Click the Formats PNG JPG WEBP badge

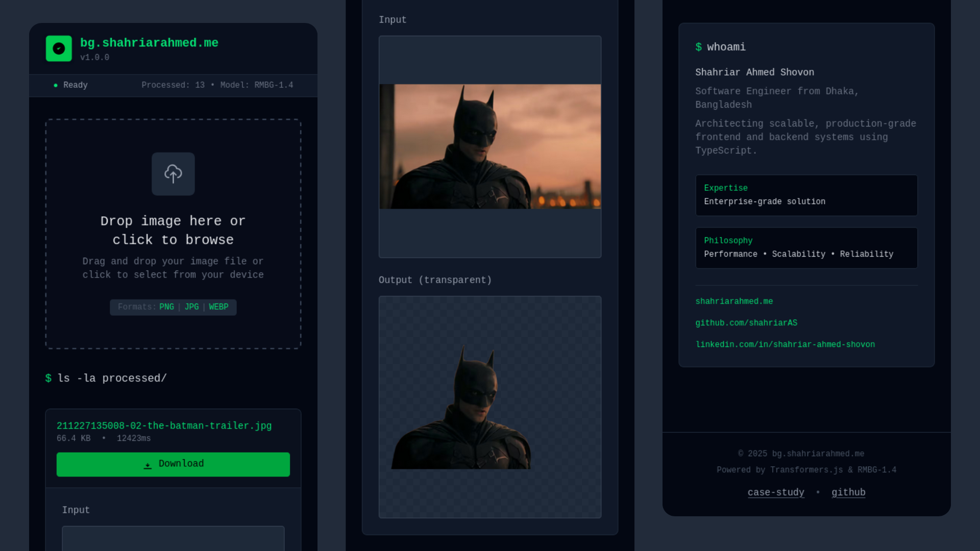pyautogui.click(x=173, y=307)
